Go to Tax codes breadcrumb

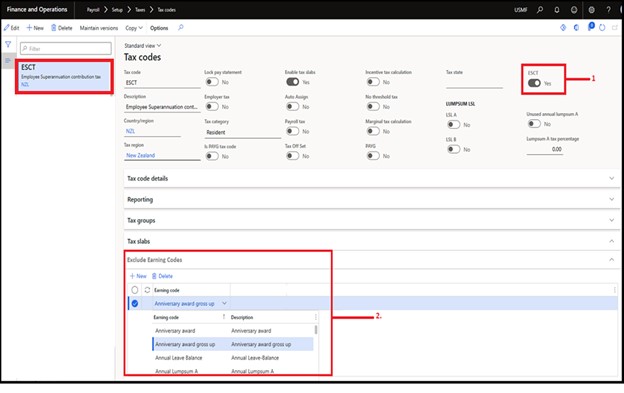tap(166, 10)
